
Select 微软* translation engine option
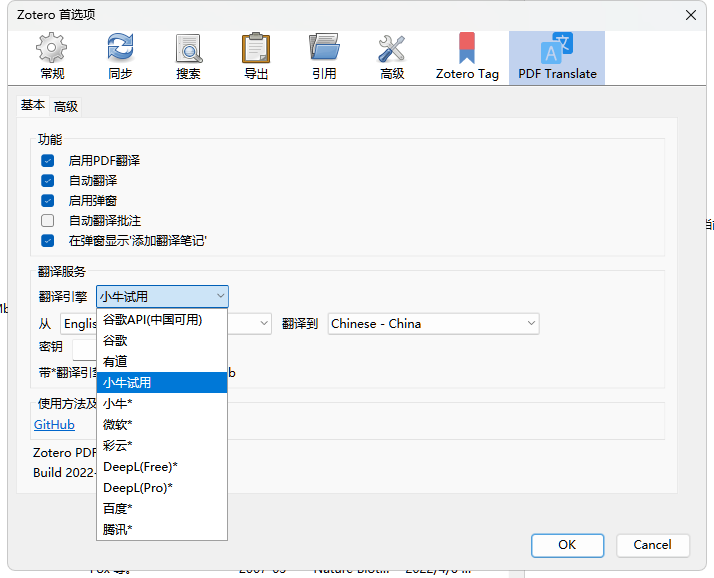tap(162, 425)
